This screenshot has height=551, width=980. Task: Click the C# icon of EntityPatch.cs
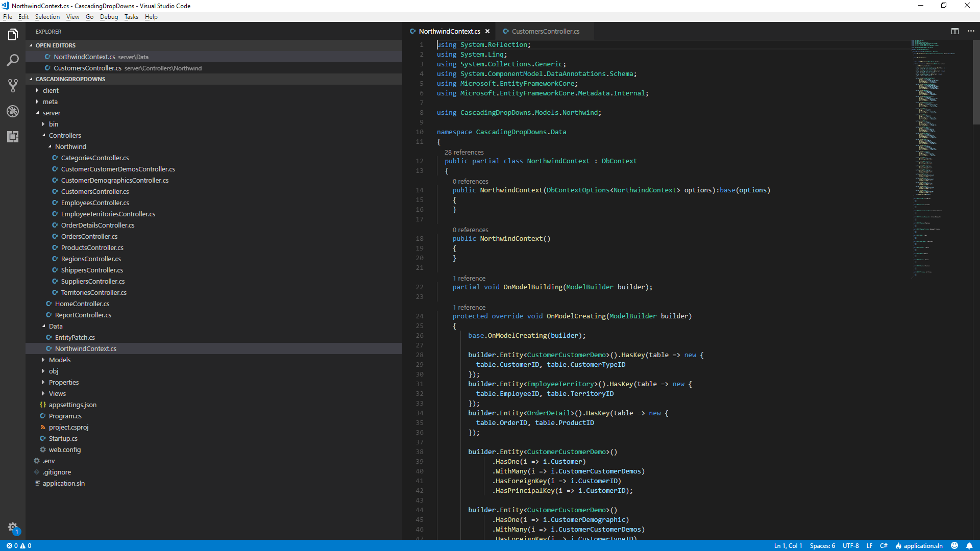[x=49, y=338]
